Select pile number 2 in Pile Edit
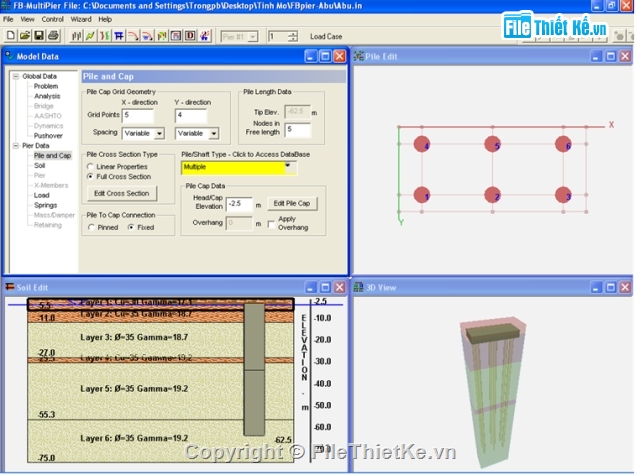The height and width of the screenshot is (475, 640). (492, 195)
